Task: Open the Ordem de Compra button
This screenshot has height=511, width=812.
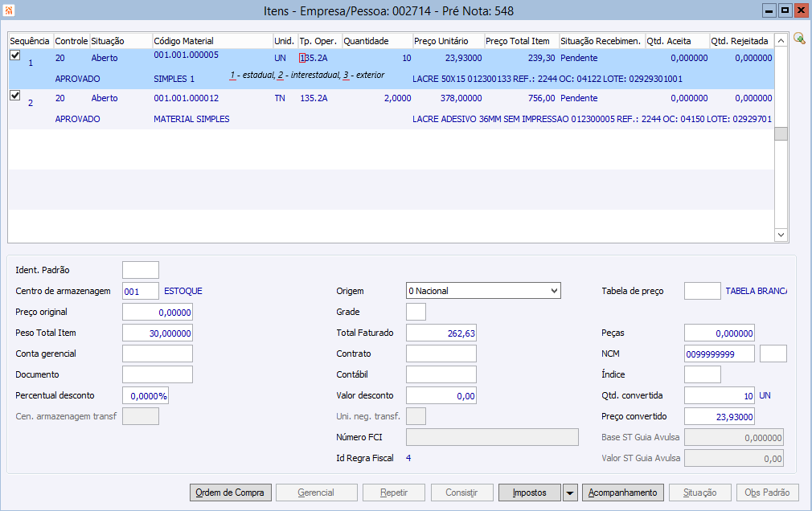Action: point(231,493)
